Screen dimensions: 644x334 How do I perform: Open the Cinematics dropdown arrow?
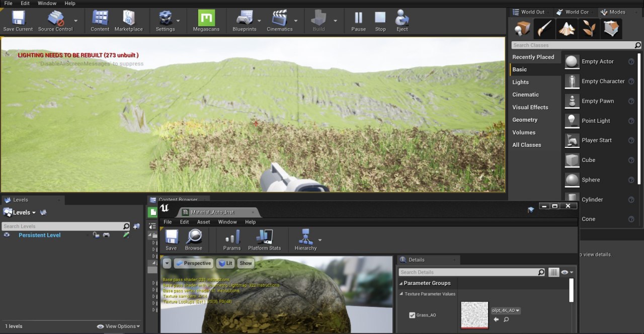point(296,21)
